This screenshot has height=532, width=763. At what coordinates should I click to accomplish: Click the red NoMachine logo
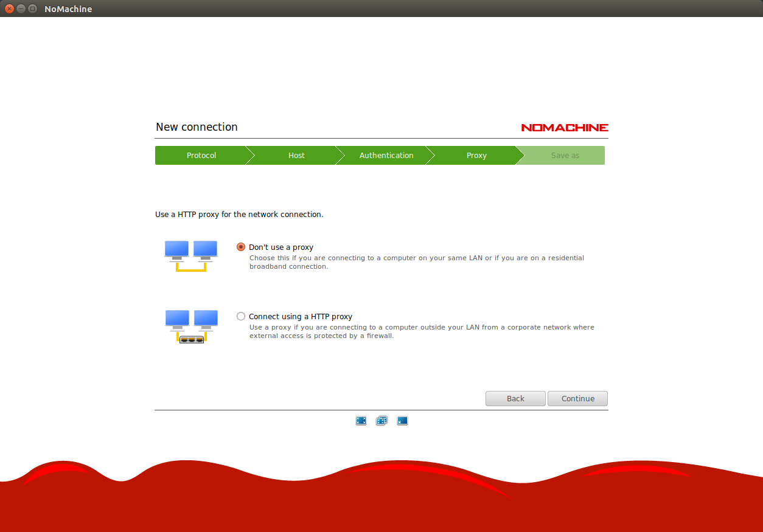coord(564,128)
